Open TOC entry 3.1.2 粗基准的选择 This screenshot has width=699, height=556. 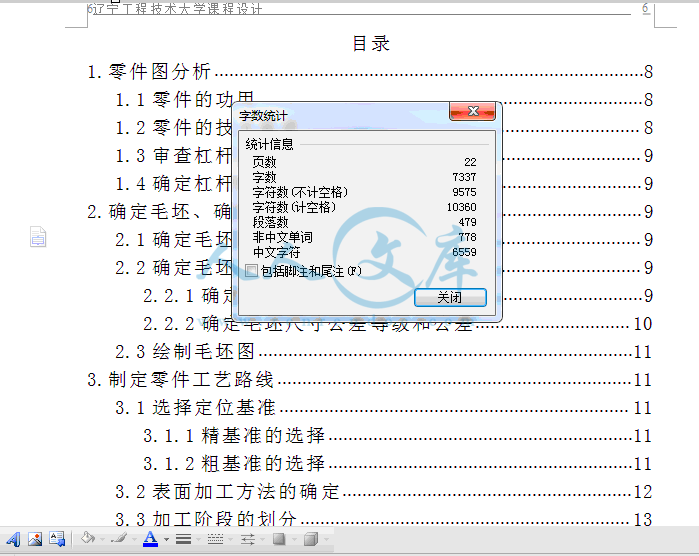pyautogui.click(x=398, y=464)
